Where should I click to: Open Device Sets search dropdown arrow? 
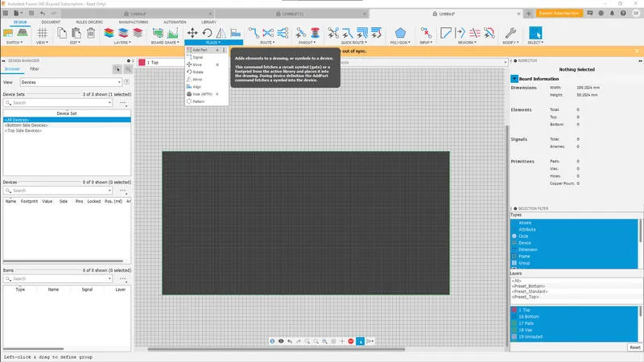(109, 103)
